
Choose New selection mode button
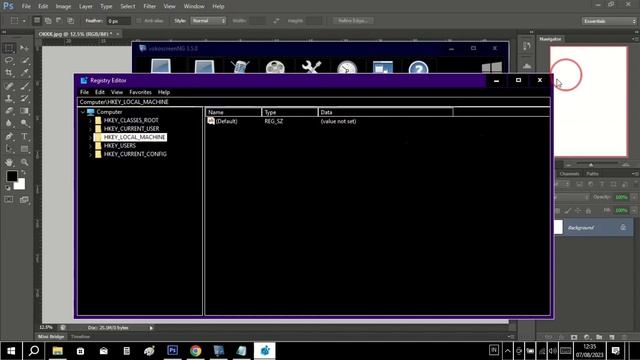click(x=37, y=20)
